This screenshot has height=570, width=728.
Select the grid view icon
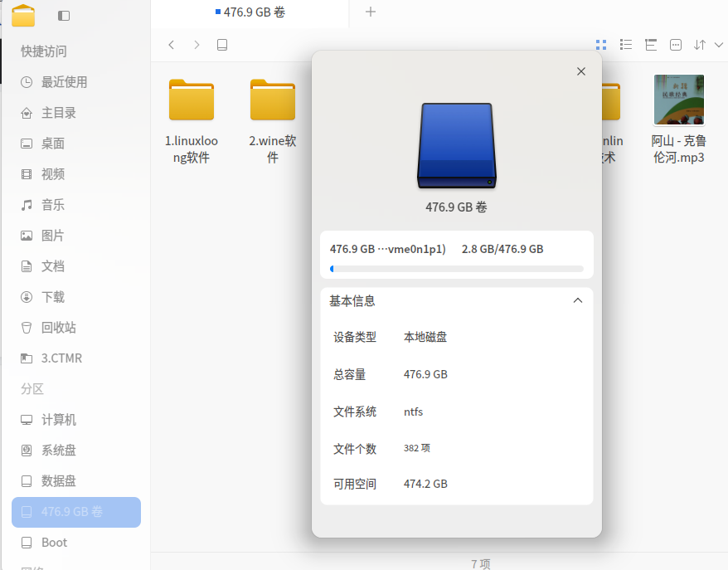(601, 45)
